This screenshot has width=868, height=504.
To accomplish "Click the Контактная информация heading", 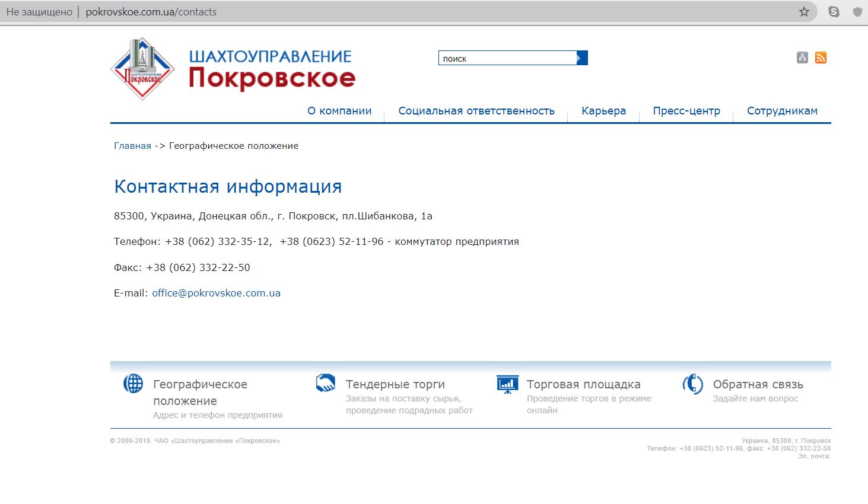I will 228,186.
